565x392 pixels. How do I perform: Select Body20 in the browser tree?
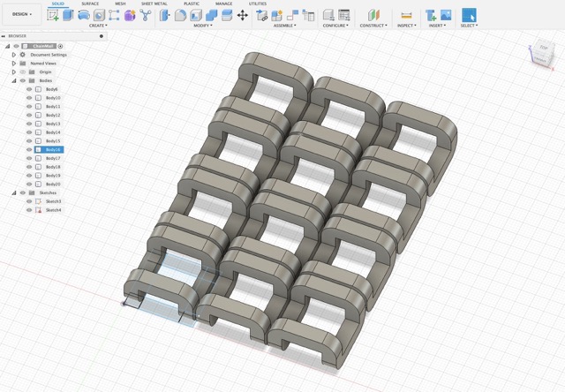pos(53,184)
